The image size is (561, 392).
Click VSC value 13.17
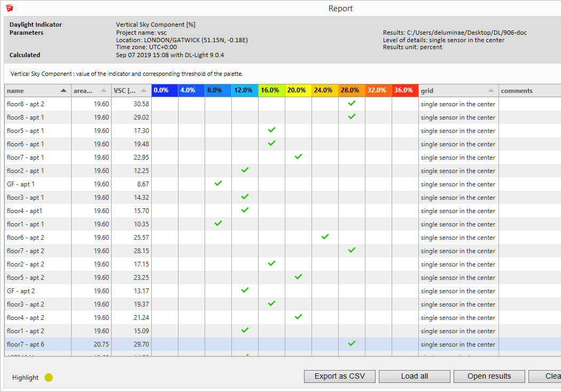pos(142,291)
